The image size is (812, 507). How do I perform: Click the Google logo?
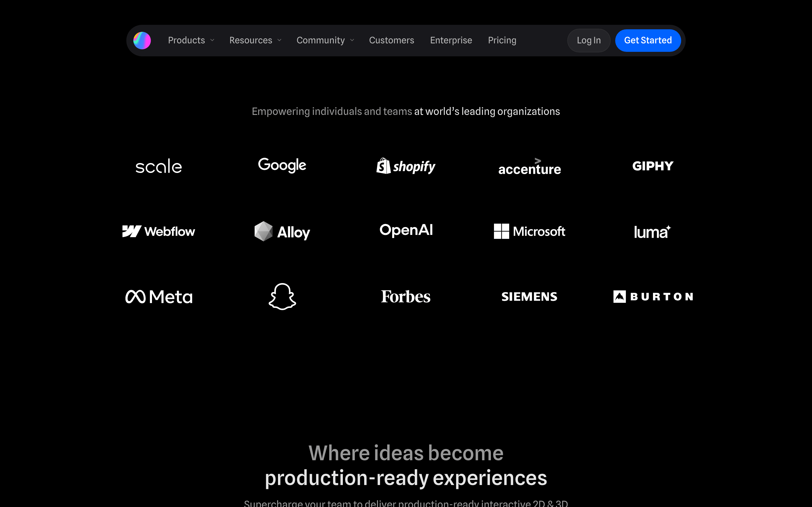click(282, 165)
